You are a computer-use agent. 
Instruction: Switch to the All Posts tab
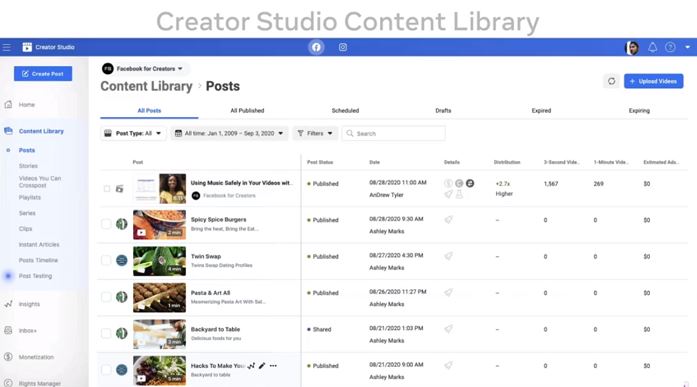tap(149, 111)
